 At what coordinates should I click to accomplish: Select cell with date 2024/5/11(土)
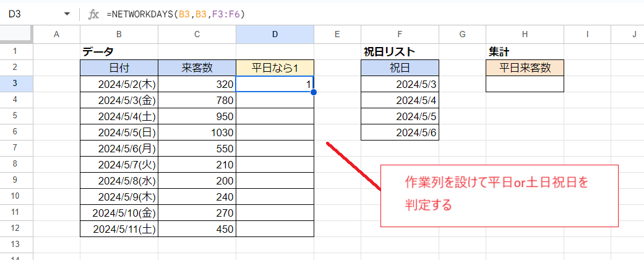pos(119,229)
